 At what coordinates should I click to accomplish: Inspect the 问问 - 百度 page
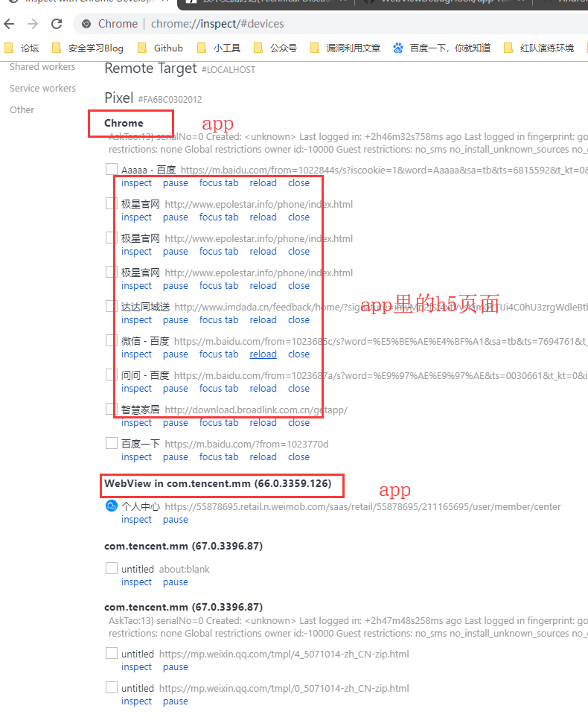(136, 389)
